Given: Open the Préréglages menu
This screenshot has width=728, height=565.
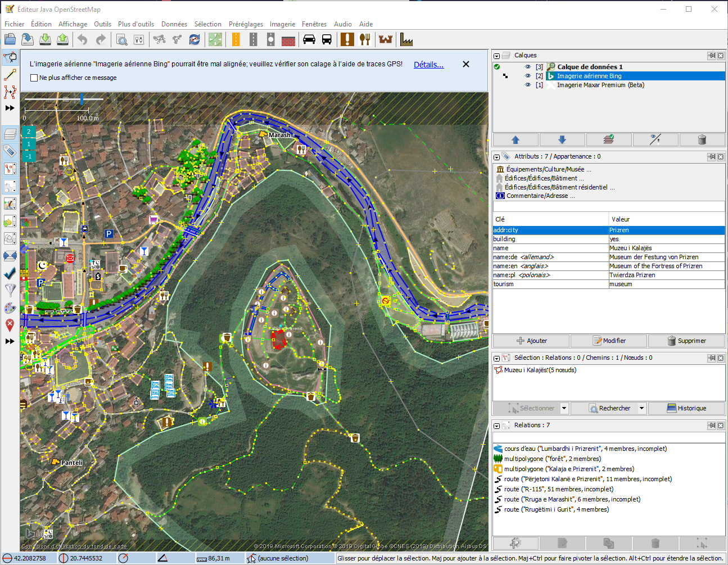Looking at the screenshot, I should click(x=246, y=24).
